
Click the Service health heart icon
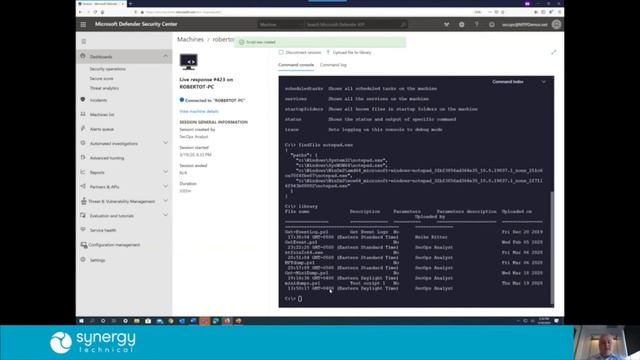click(x=83, y=230)
